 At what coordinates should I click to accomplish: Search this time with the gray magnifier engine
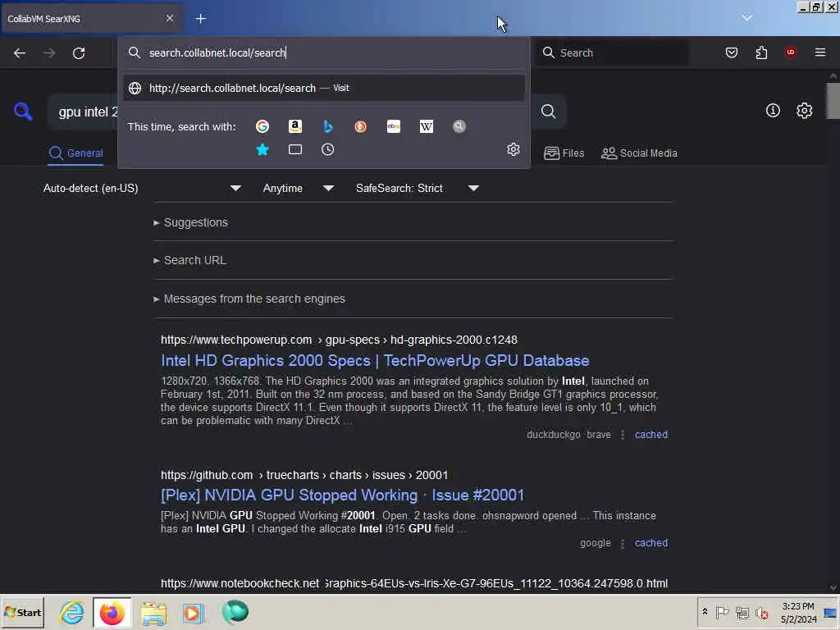pos(459,126)
